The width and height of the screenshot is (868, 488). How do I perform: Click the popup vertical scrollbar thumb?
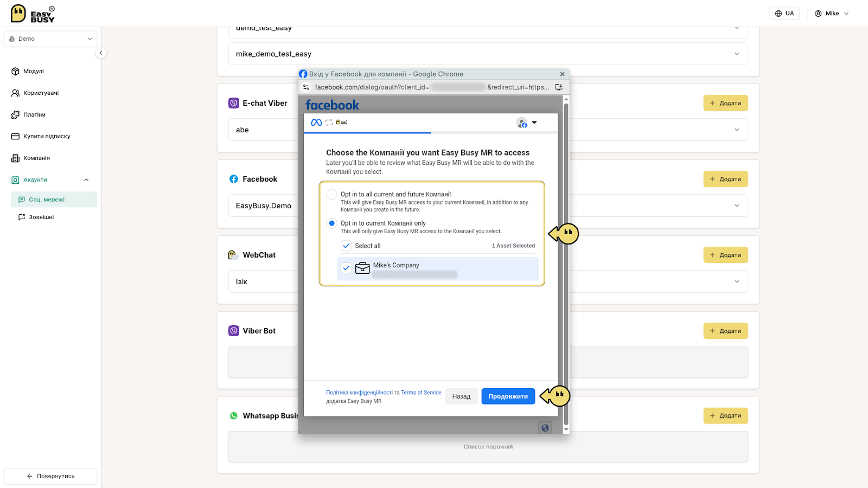[566, 264]
